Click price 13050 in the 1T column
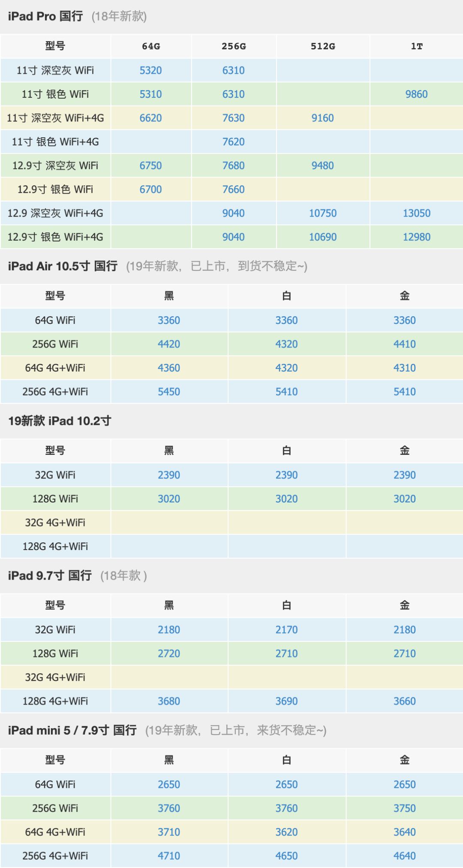Viewport: 463px width, 868px height. 417,213
